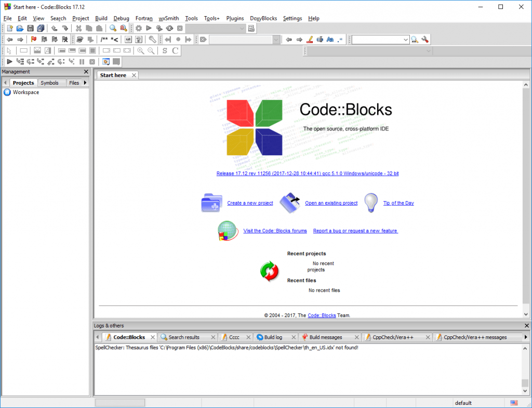
Task: Open DoxyBlocks preferences wrench icon
Action: pos(152,40)
